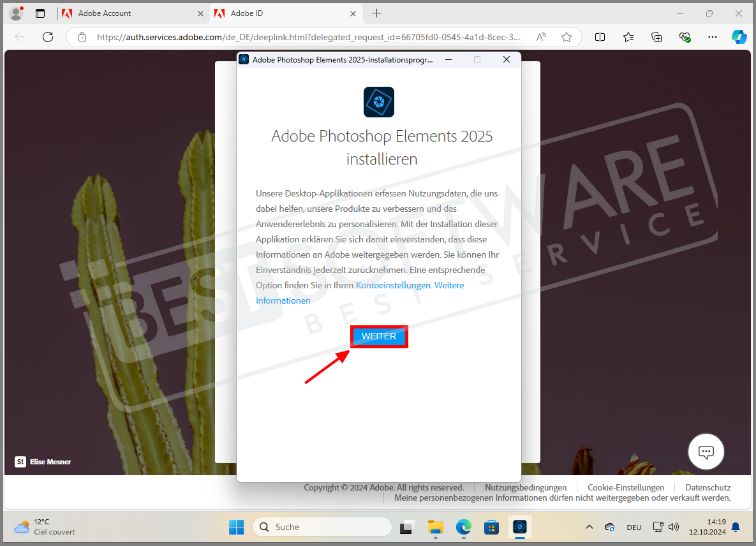Open browser Collections
The image size is (756, 546).
(x=656, y=37)
